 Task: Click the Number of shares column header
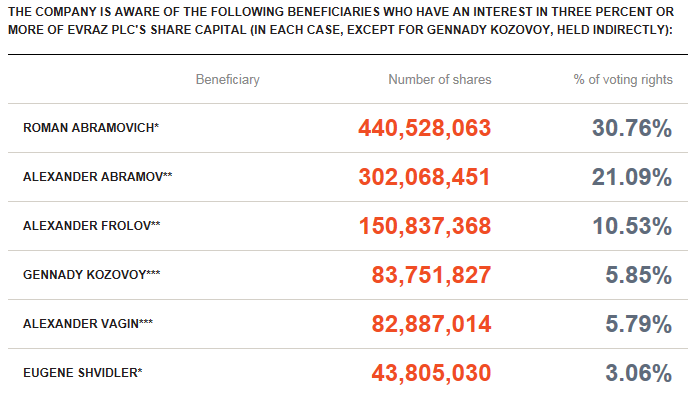pyautogui.click(x=440, y=80)
